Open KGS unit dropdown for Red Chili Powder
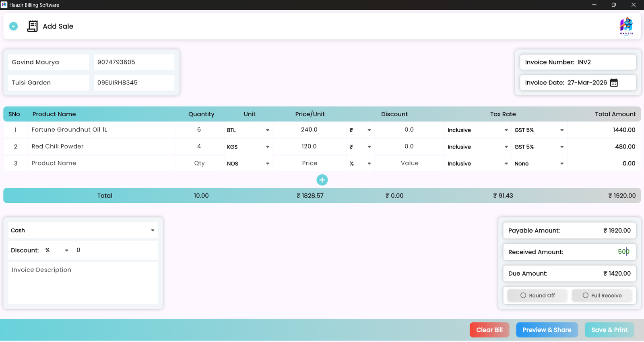This screenshot has width=644, height=342. [x=248, y=147]
